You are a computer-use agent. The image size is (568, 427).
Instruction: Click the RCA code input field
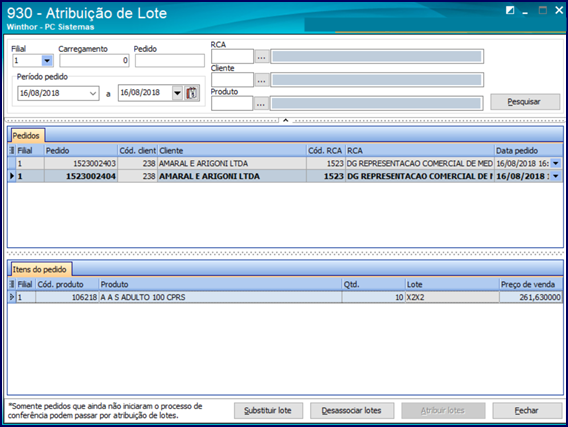tap(232, 56)
